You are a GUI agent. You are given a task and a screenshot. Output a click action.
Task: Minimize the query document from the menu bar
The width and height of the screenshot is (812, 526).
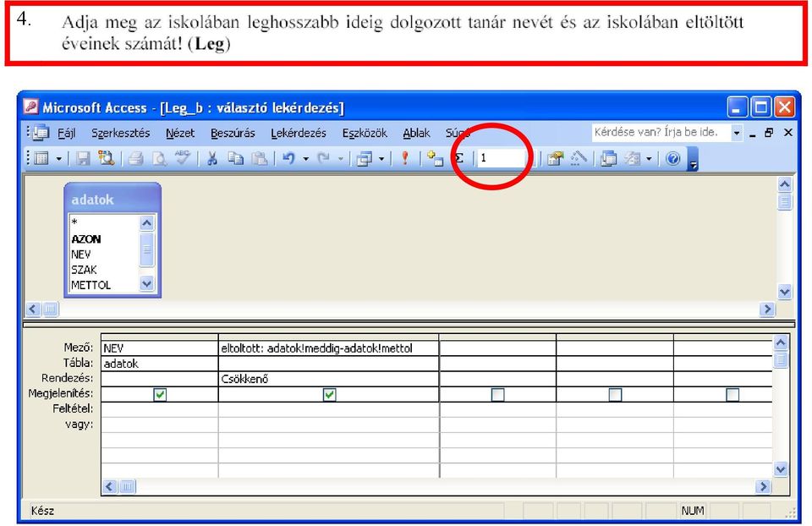point(753,134)
